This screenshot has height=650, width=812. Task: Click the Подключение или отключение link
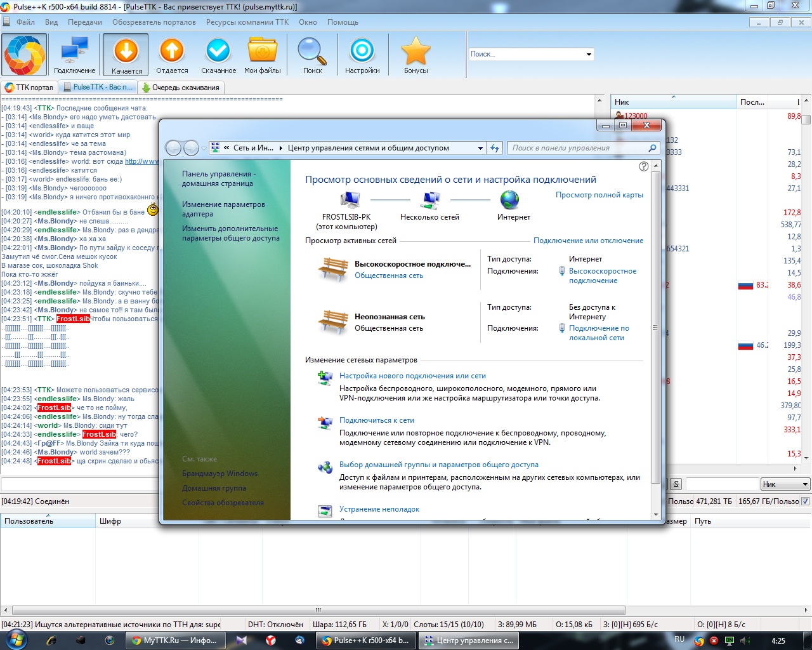pyautogui.click(x=588, y=241)
